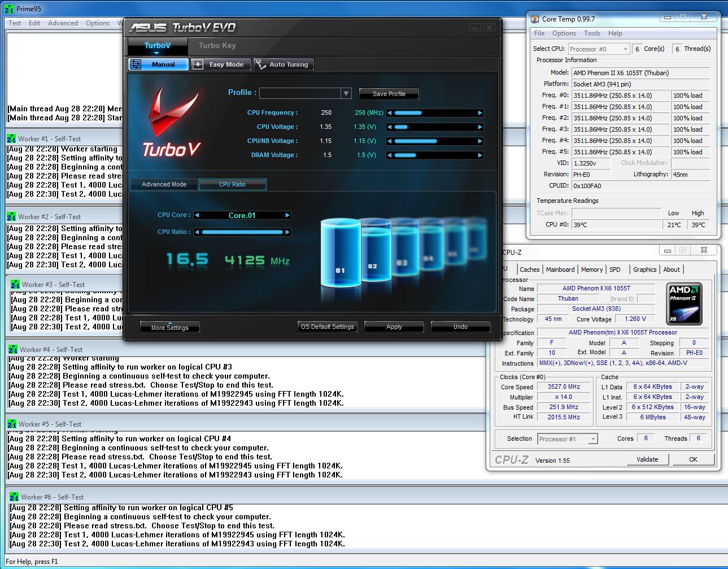This screenshot has height=569, width=728.
Task: Click the CPU Frequency increase arrow
Action: coord(481,113)
